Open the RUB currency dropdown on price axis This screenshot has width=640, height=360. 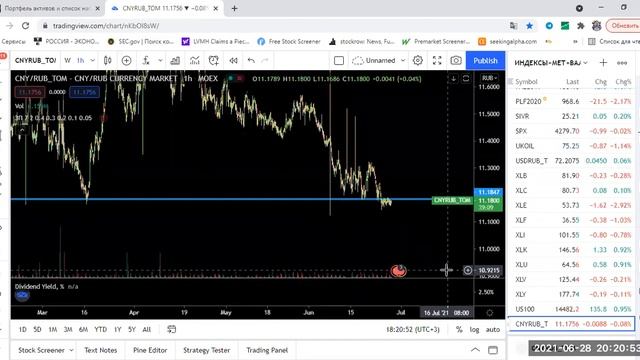(489, 78)
